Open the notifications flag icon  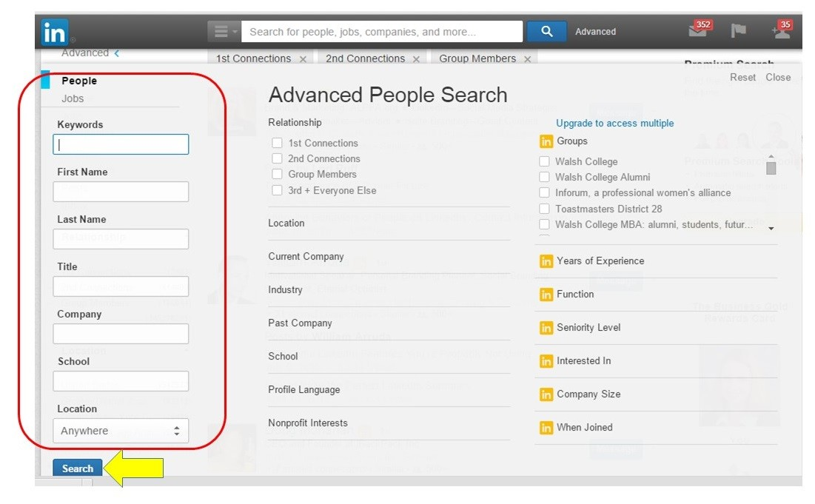(x=738, y=30)
